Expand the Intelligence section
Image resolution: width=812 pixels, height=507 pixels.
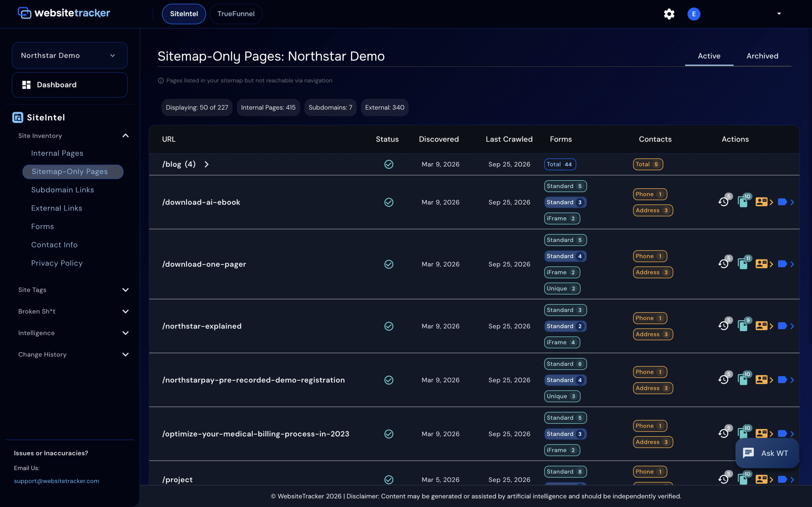click(125, 333)
